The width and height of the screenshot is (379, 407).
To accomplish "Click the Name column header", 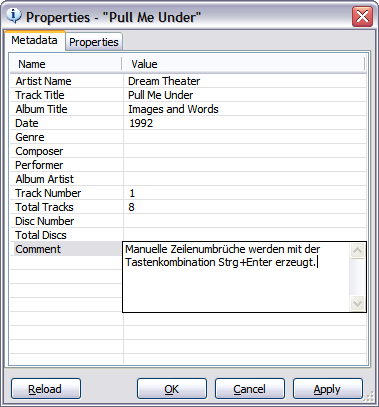I will 66,64.
